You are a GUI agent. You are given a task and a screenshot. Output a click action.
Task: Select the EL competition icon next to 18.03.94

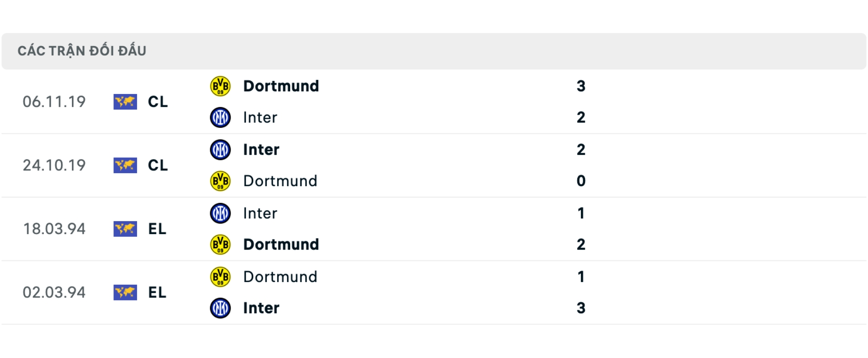(x=124, y=229)
